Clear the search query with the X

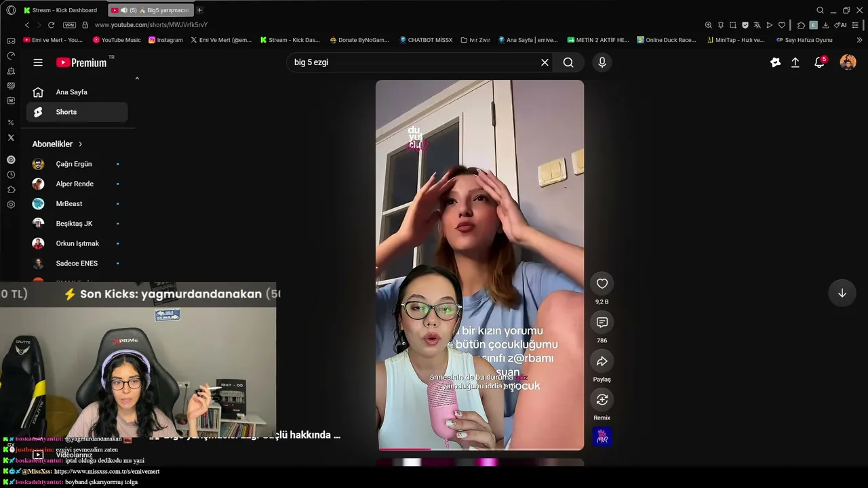coord(545,62)
